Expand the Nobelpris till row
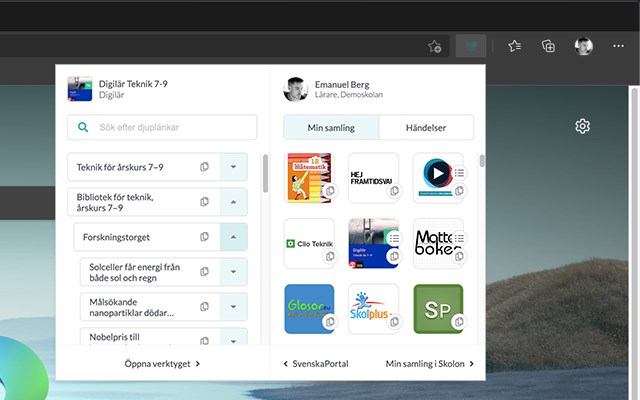 click(x=233, y=338)
